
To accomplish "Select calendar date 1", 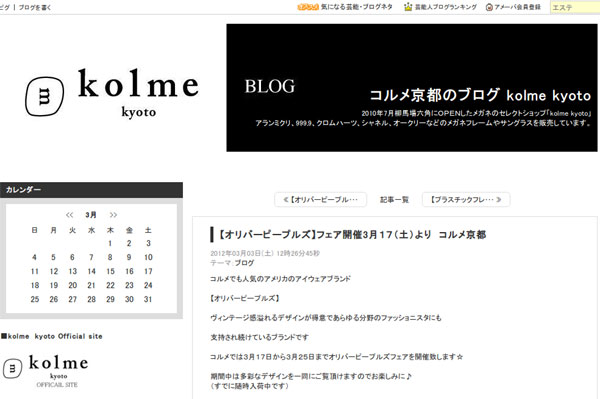I will pyautogui.click(x=110, y=243).
